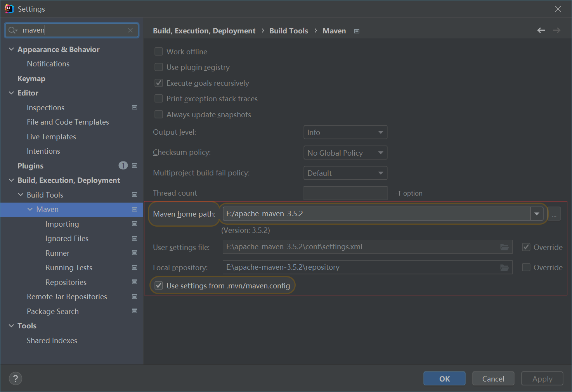The width and height of the screenshot is (572, 392).
Task: Click the project icon next to Build Tools
Action: [135, 194]
